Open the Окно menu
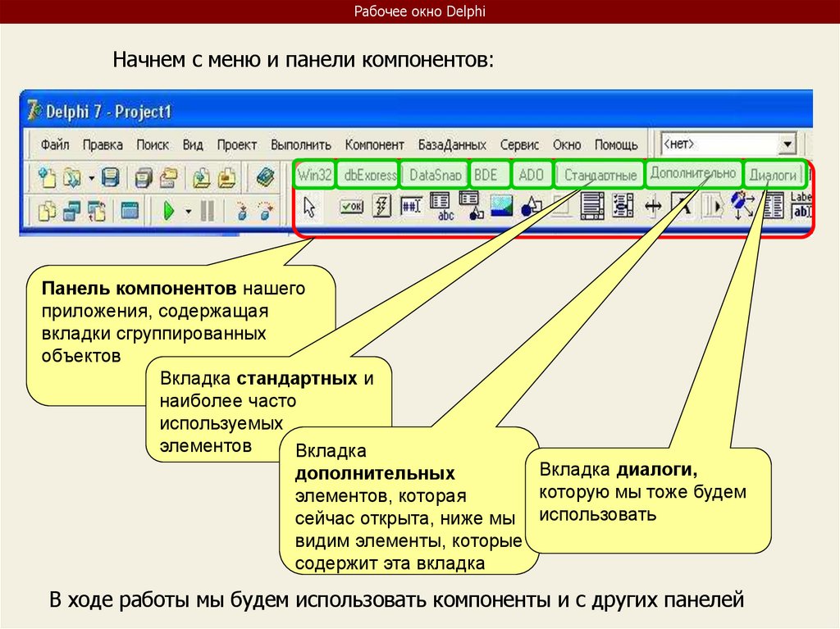Image resolution: width=840 pixels, height=629 pixels. pos(567,144)
